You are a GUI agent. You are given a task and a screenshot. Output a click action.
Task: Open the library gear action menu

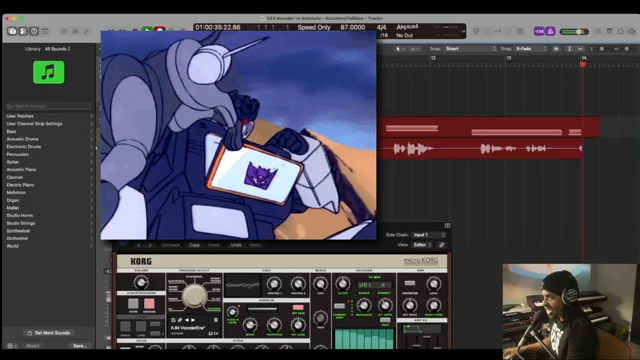click(x=12, y=346)
